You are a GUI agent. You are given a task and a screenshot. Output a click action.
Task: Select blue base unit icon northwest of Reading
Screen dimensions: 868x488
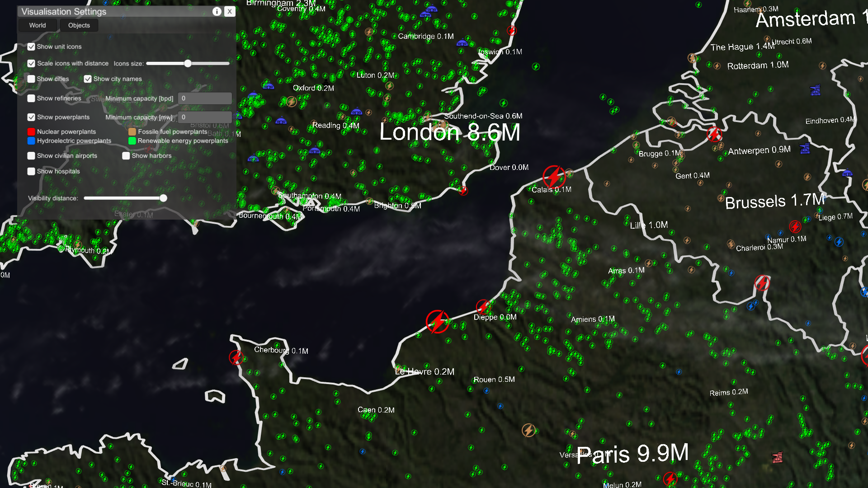[281, 121]
